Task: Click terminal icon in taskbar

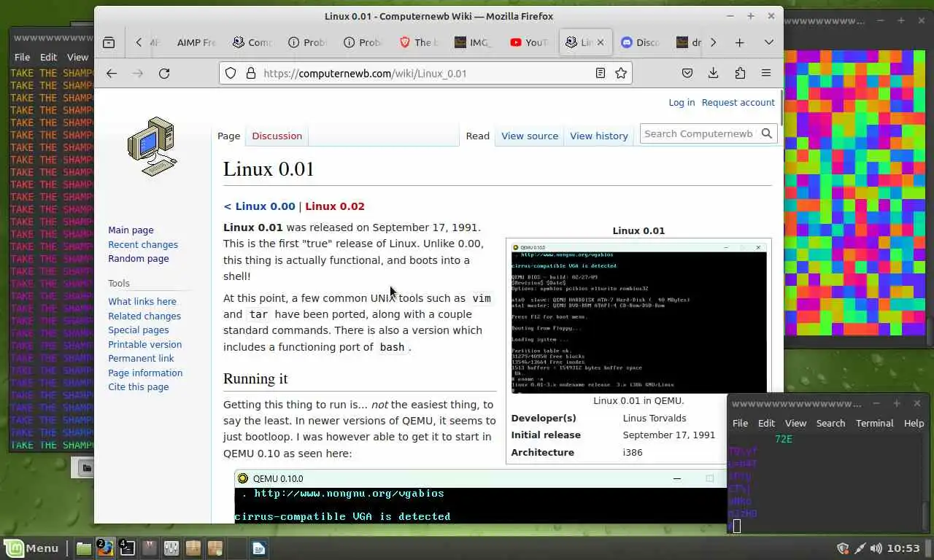Action: pyautogui.click(x=128, y=548)
